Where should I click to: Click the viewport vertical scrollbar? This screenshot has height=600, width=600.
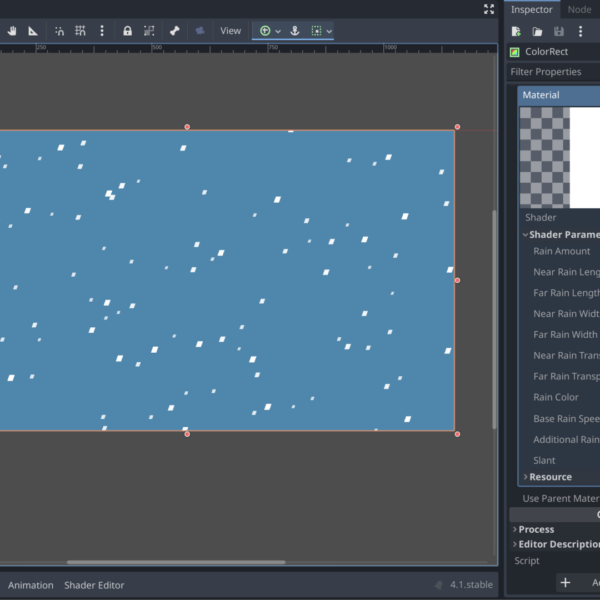coord(494,320)
